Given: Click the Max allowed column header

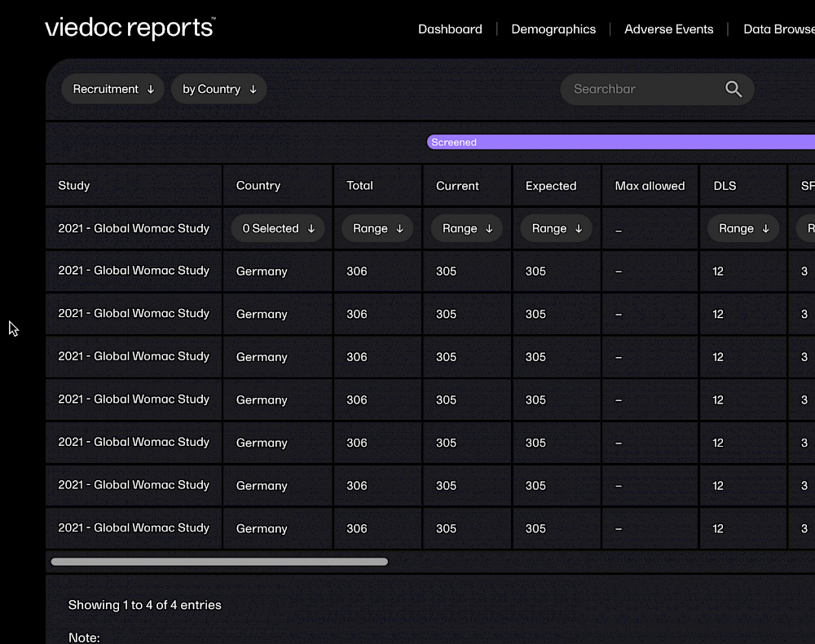Looking at the screenshot, I should [650, 186].
